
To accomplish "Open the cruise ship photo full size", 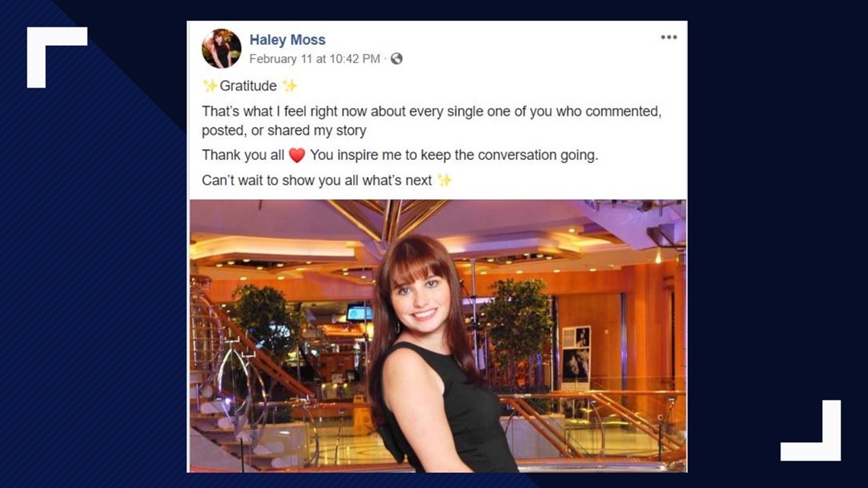I will point(438,335).
